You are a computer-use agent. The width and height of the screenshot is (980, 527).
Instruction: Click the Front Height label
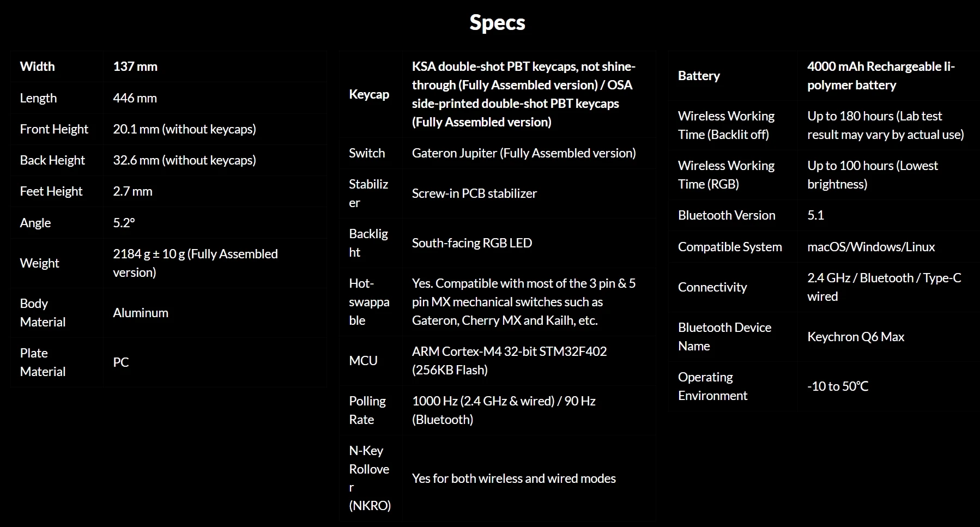(x=54, y=129)
